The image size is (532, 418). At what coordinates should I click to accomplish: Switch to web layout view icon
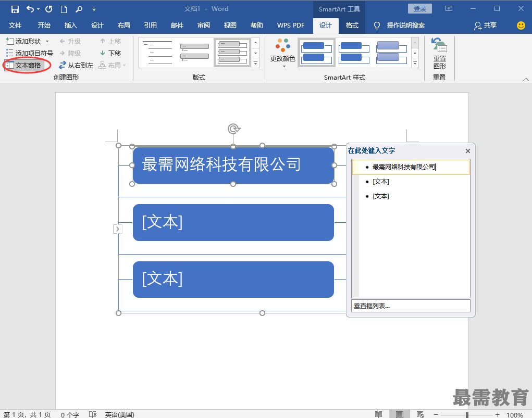(420, 414)
